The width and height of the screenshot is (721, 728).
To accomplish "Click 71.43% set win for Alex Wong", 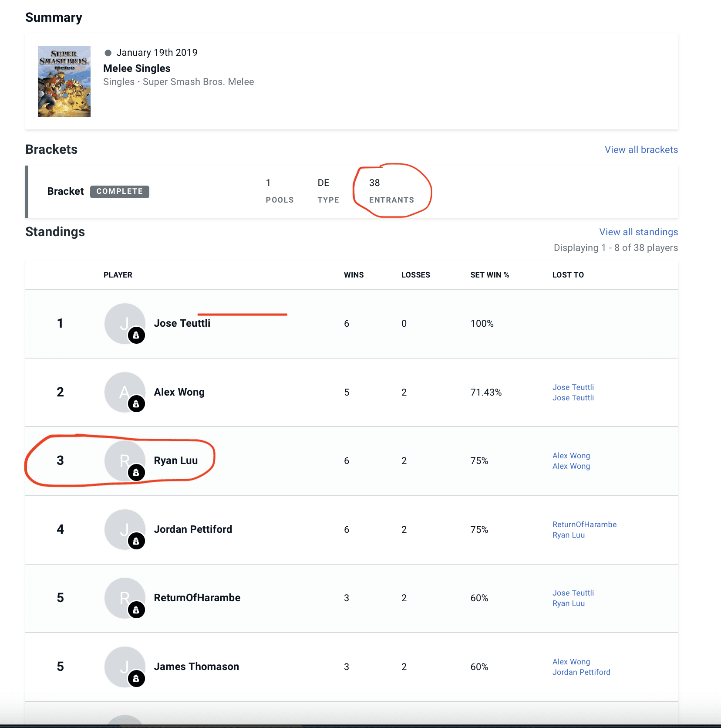I will 486,393.
